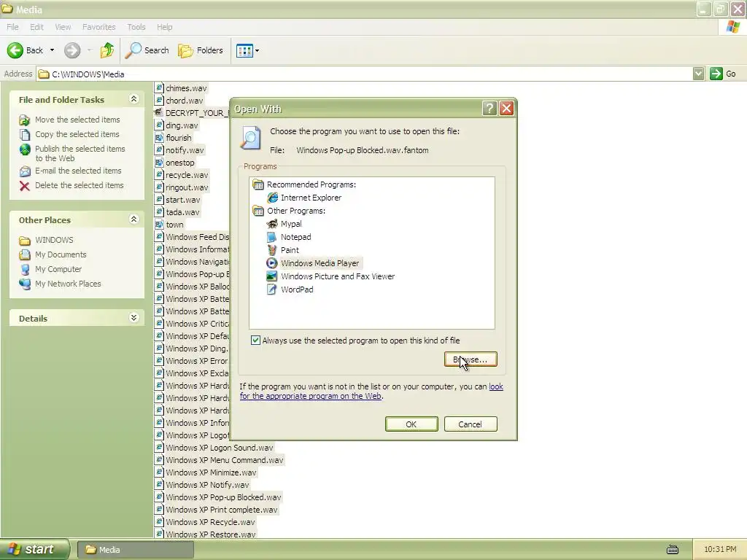Viewport: 747px width, 560px height.
Task: Choose Mypal from Other Programs
Action: coord(285,224)
